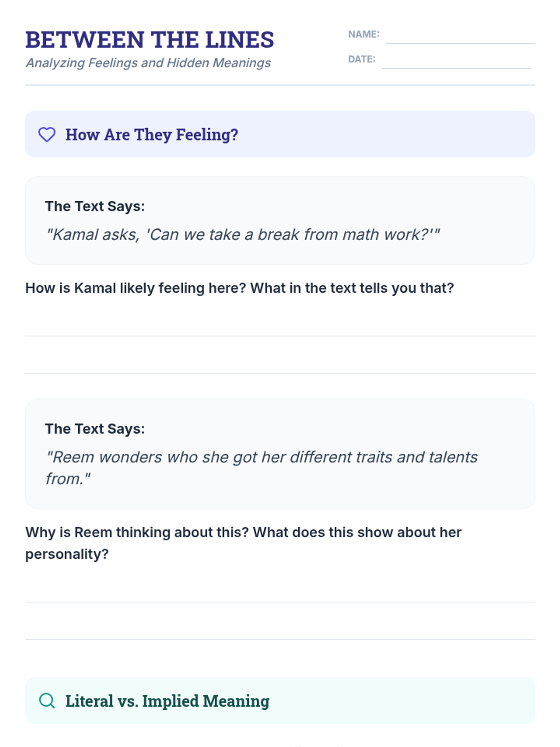
Task: Click the Kamal math break quote text
Action: (243, 234)
